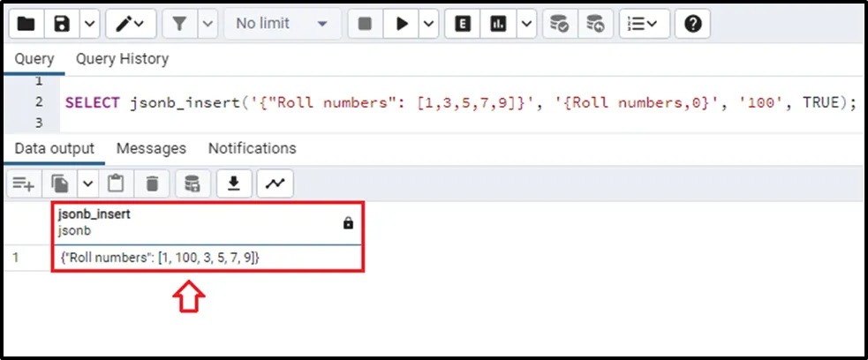This screenshot has width=868, height=360.
Task: Open the Notifications tab
Action: 252,148
